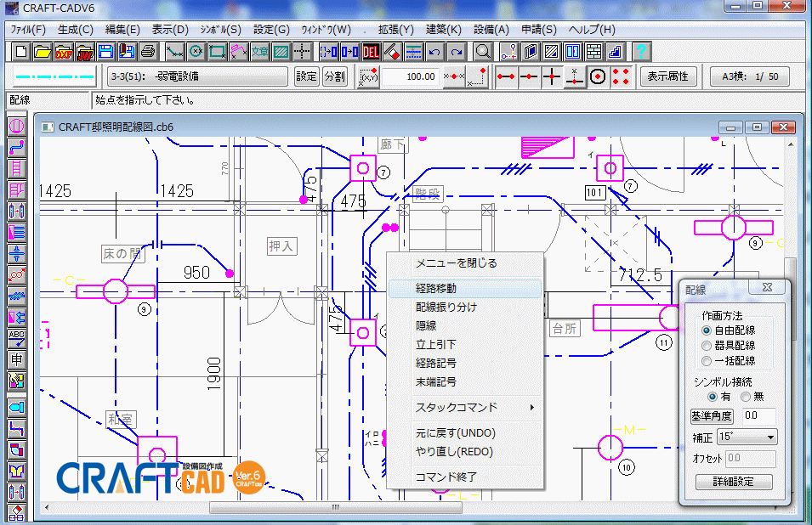Click the ABC checkmark icon in sidebar
Screen dimensions: 812x525
(x=16, y=338)
